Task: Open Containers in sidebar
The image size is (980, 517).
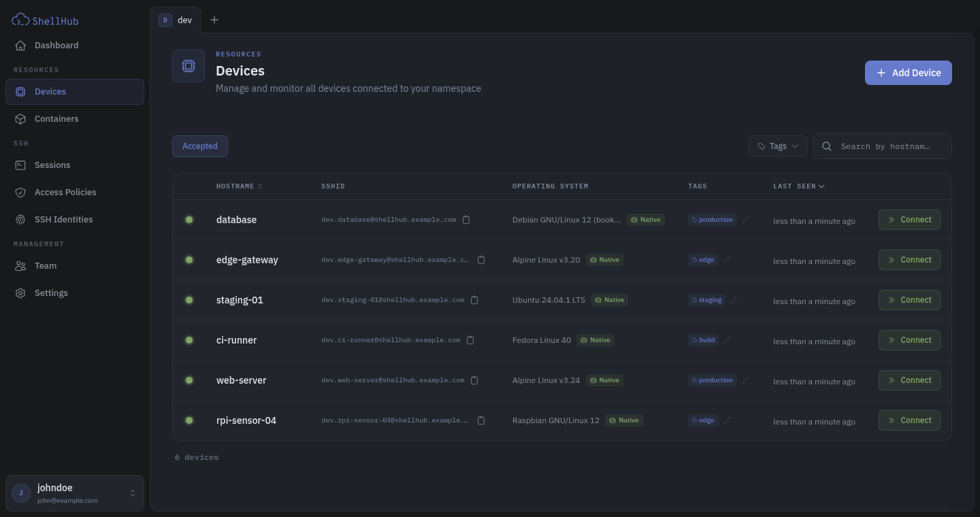Action: pos(75,119)
